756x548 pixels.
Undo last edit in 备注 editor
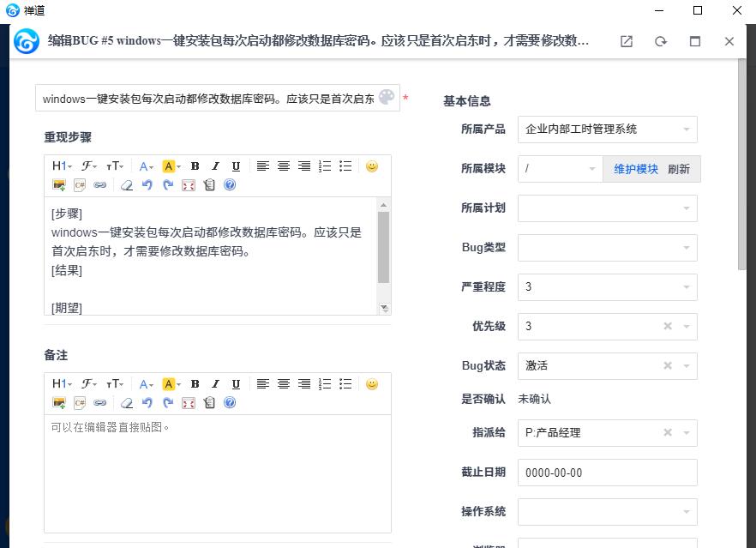tap(147, 403)
